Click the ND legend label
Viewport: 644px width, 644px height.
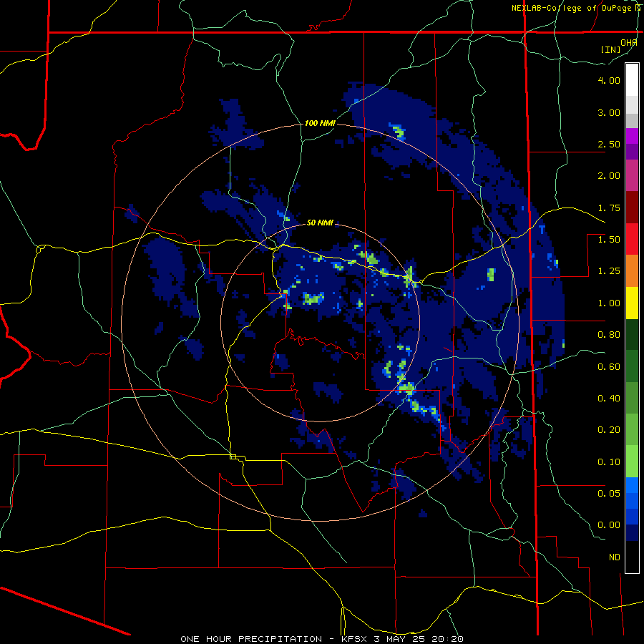point(615,557)
